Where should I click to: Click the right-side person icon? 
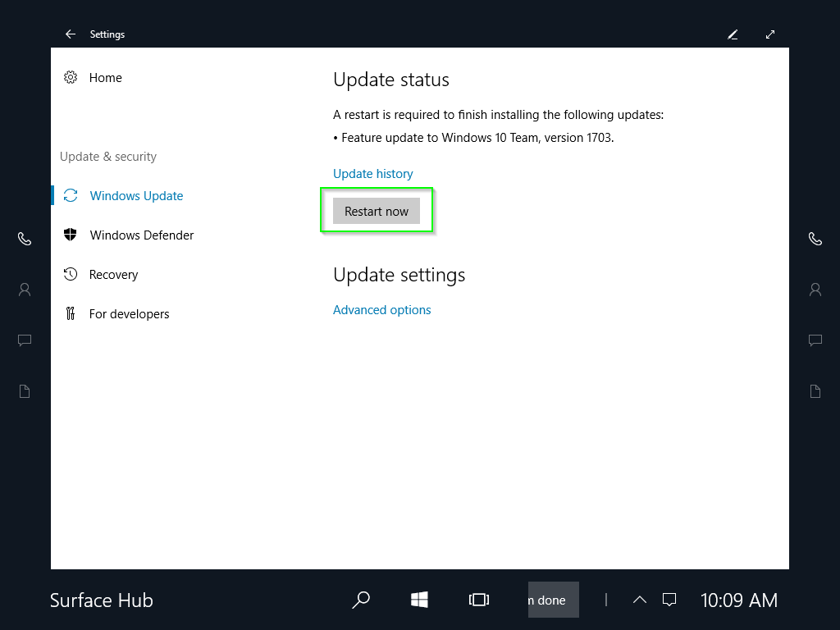pyautogui.click(x=815, y=290)
